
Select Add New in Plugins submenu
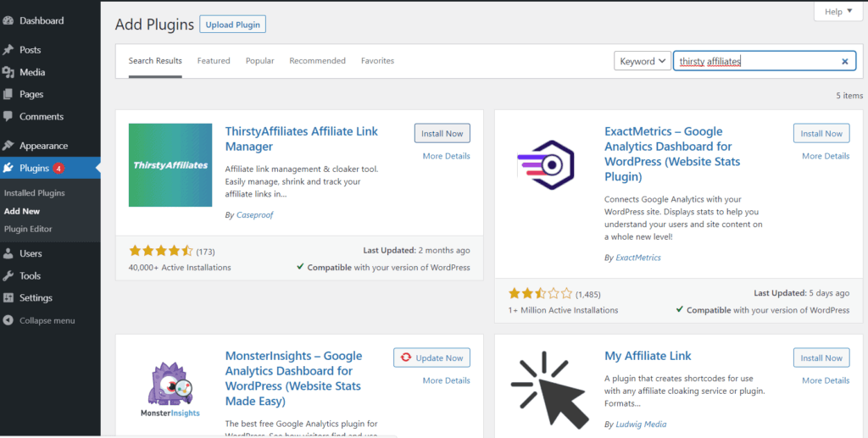pos(22,211)
